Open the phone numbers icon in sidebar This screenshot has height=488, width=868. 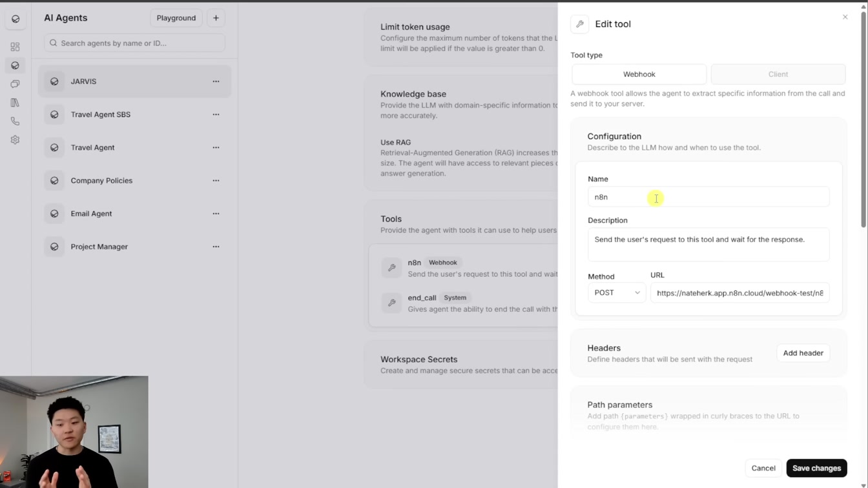tap(15, 121)
